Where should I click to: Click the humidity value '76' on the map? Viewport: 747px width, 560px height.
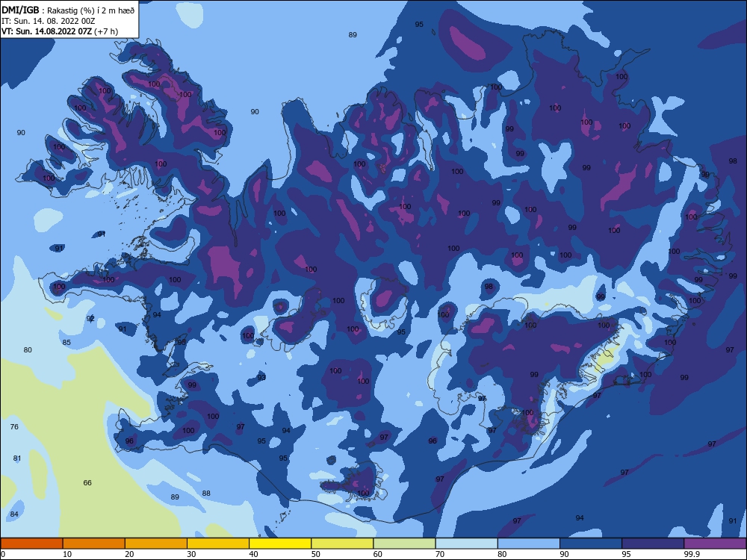coord(14,426)
